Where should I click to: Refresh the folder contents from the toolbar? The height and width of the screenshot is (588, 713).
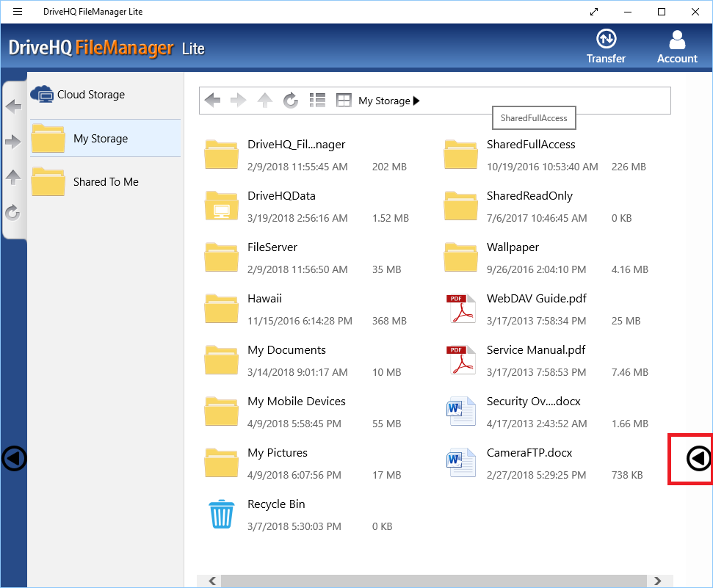point(291,100)
